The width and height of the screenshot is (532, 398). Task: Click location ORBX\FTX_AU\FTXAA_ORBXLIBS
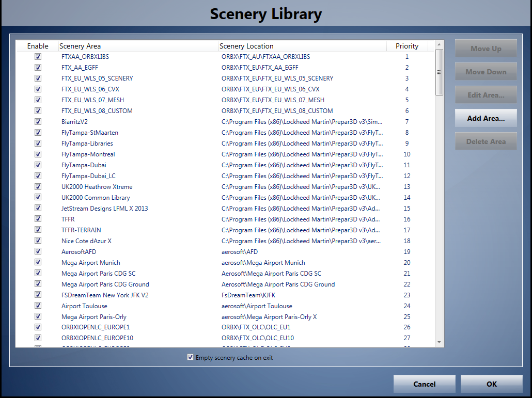coord(265,57)
